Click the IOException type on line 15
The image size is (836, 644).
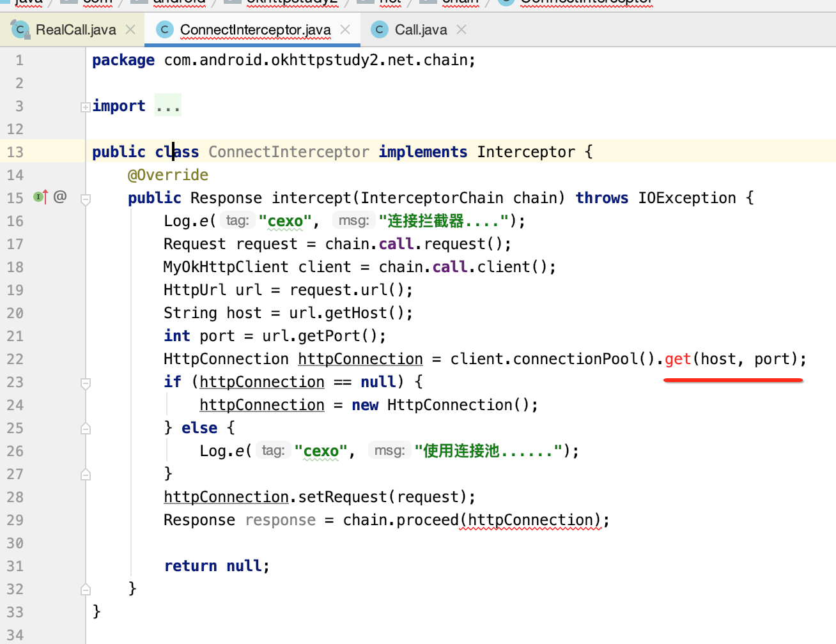coord(687,198)
